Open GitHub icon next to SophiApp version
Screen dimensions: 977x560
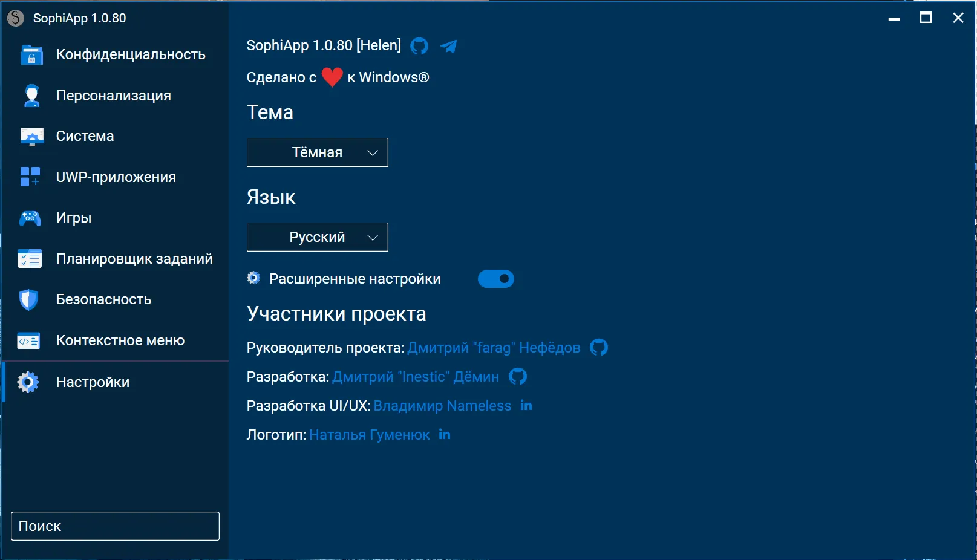pyautogui.click(x=419, y=46)
